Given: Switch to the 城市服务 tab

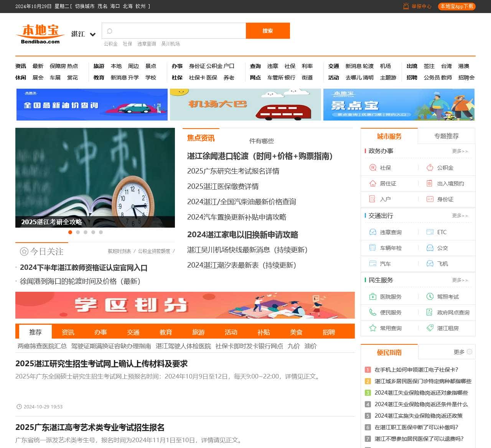Looking at the screenshot, I should click(389, 136).
